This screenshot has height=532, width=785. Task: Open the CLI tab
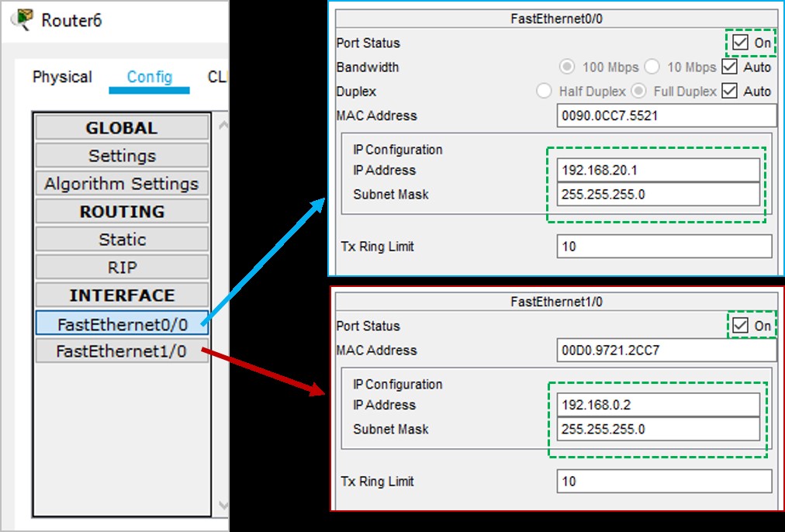[220, 77]
